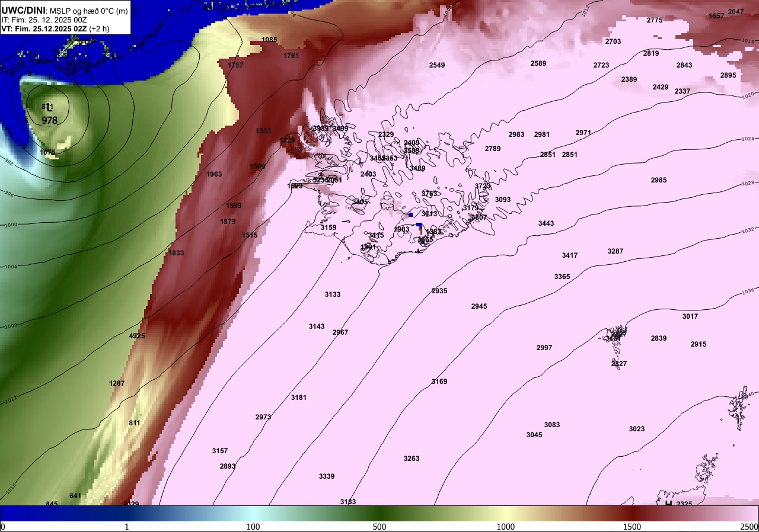This screenshot has width=759, height=532.
Task: Click the value 2839
Action: point(659,338)
